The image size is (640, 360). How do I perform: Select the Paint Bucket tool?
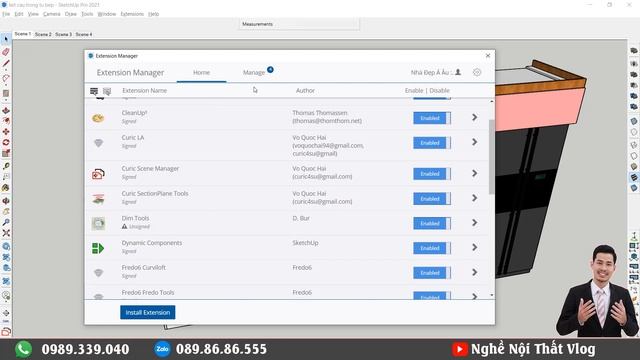(6, 188)
